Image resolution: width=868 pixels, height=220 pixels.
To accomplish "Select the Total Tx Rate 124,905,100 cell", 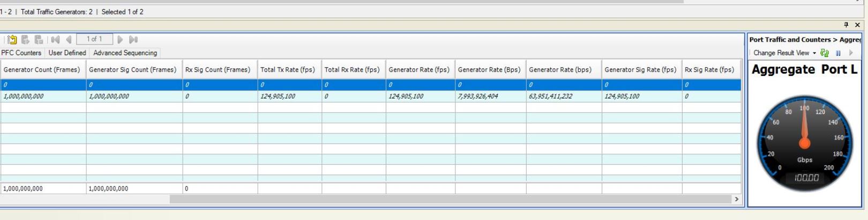I will (289, 96).
